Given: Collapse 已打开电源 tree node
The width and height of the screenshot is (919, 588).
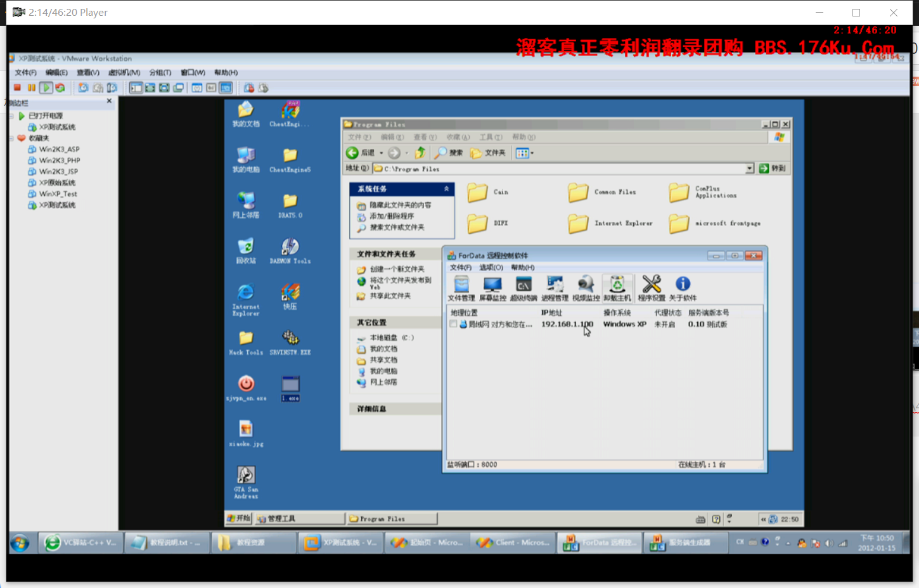Looking at the screenshot, I should (12, 116).
